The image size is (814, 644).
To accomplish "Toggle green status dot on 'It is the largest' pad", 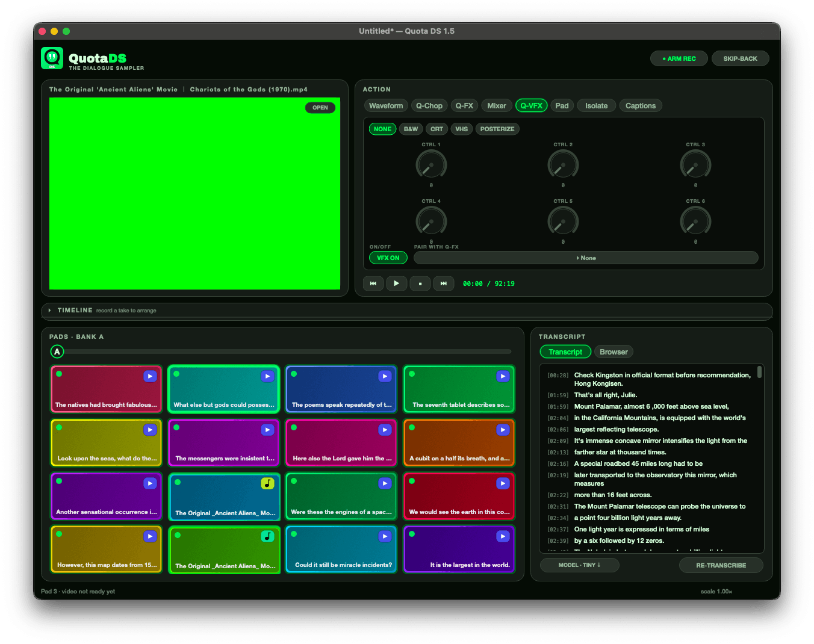I will pyautogui.click(x=412, y=534).
